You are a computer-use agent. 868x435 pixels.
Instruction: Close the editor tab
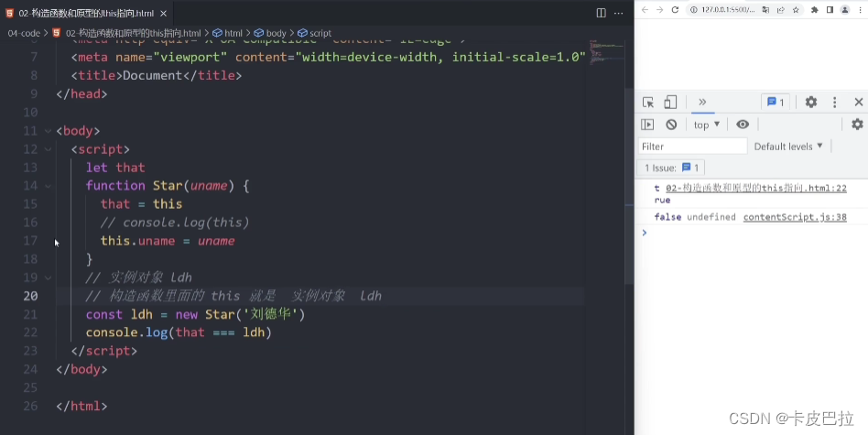pyautogui.click(x=163, y=13)
